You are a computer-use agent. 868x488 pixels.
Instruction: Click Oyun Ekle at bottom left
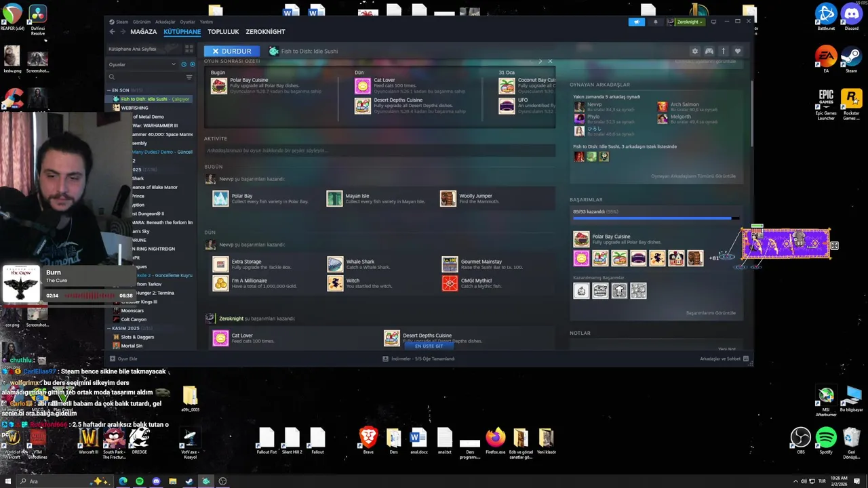click(123, 359)
